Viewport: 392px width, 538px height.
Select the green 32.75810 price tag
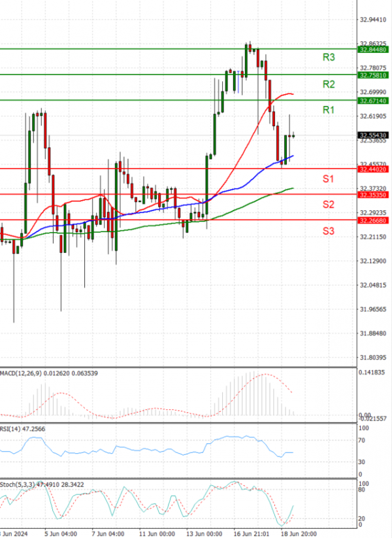click(373, 75)
